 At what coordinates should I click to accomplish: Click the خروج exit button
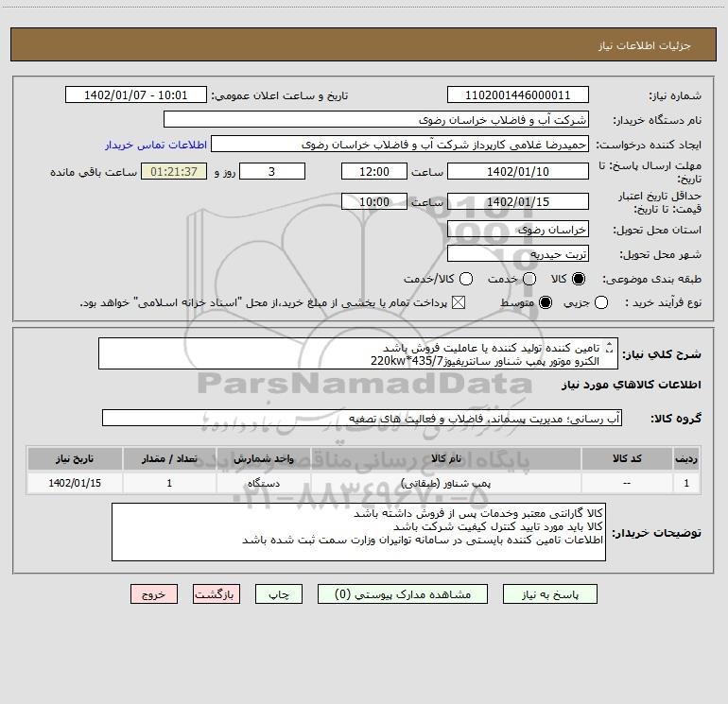[154, 594]
